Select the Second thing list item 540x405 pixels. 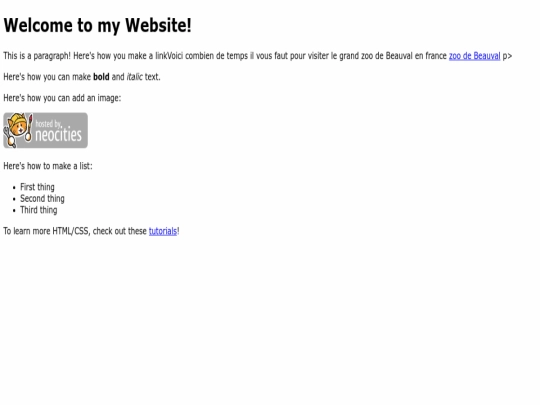[42, 199]
